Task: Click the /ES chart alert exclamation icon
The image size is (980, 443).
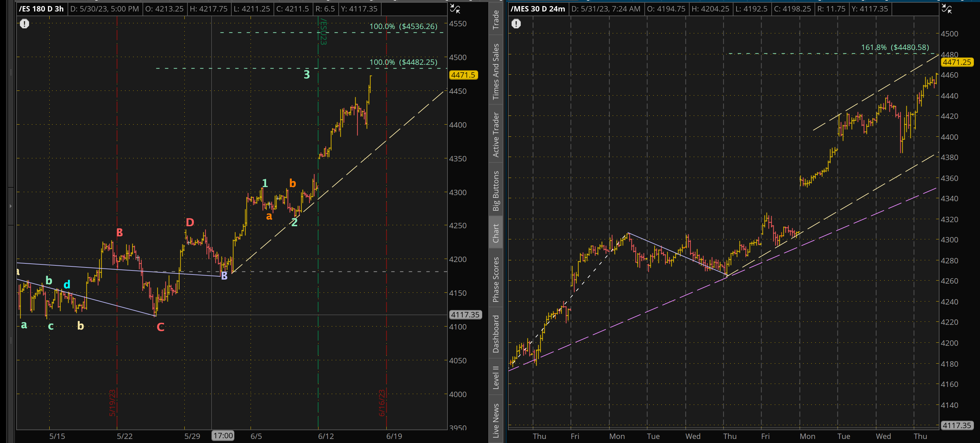Action: point(24,24)
